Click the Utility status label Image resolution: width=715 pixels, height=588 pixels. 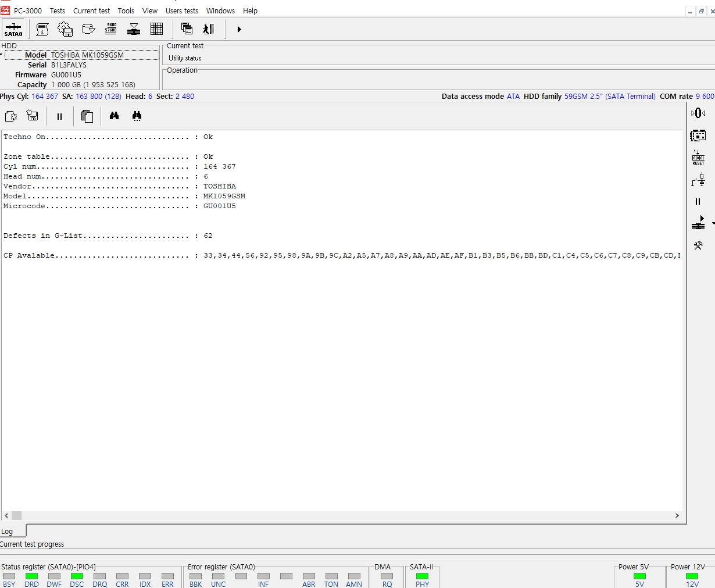click(185, 58)
